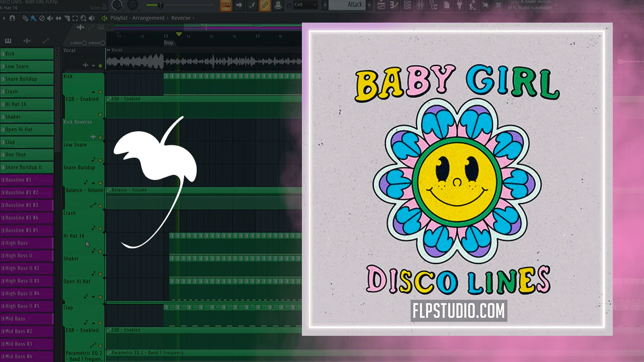This screenshot has width=644, height=362.
Task: Select the Mid Bass #2 pattern
Action: click(27, 331)
